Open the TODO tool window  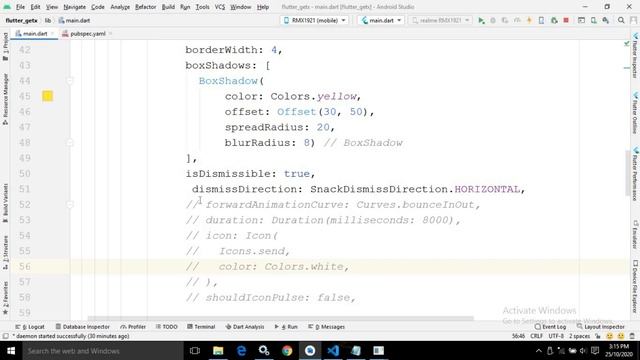click(x=167, y=327)
